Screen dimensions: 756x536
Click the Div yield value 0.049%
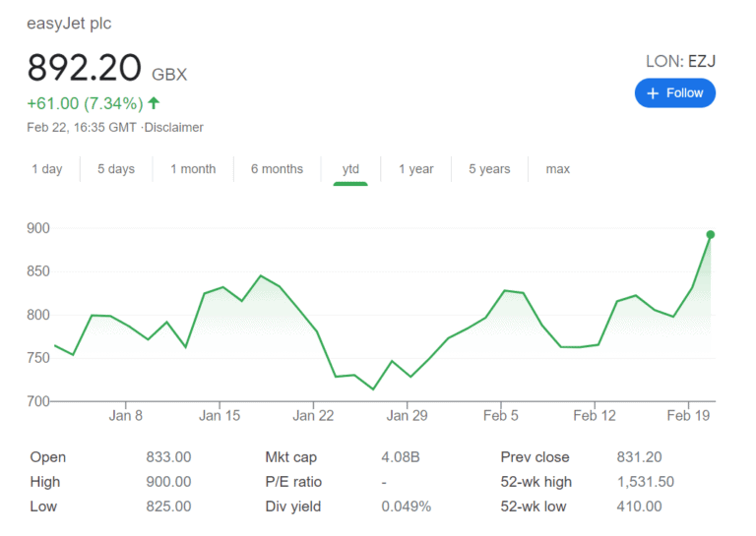[x=406, y=506]
